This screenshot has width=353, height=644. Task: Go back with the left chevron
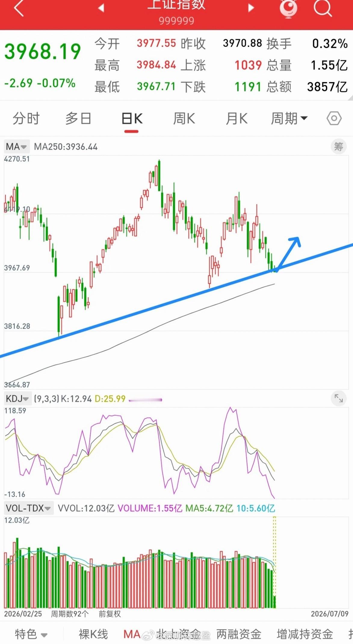[19, 8]
